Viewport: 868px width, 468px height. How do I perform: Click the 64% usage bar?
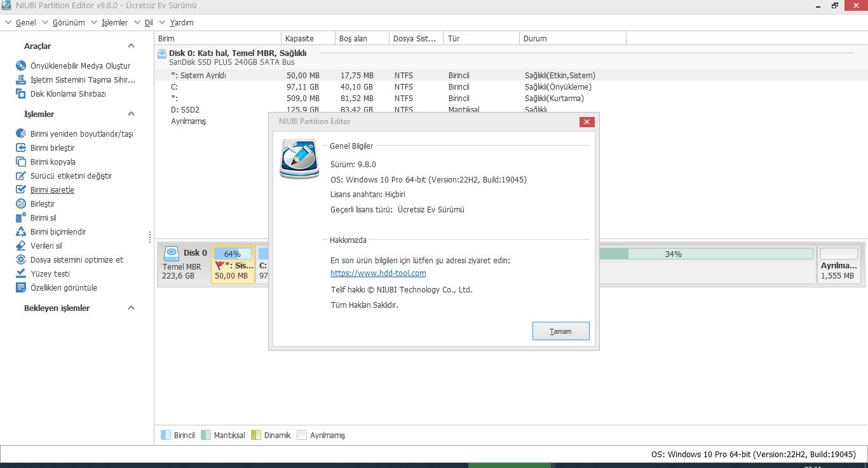(233, 254)
